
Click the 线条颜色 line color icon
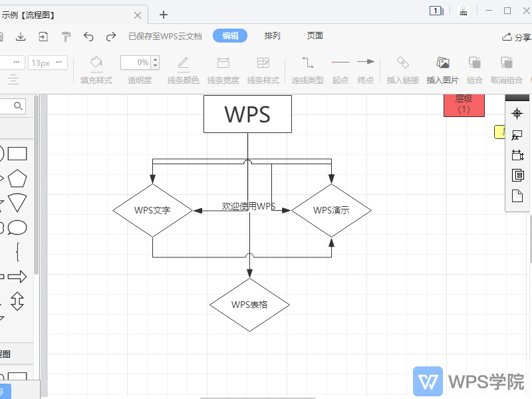184,64
